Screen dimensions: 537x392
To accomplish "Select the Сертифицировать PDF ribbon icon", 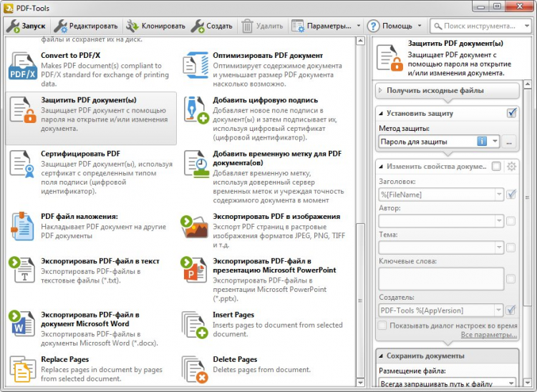I will click(22, 165).
